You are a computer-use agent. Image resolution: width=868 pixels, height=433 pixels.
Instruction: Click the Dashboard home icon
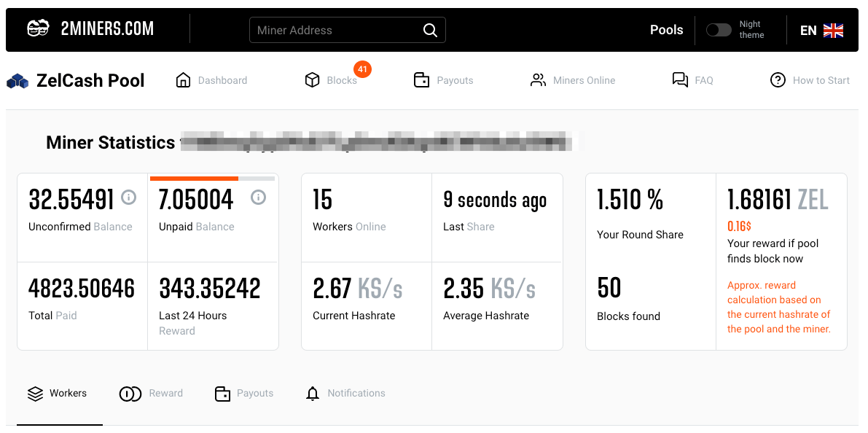[x=183, y=80]
